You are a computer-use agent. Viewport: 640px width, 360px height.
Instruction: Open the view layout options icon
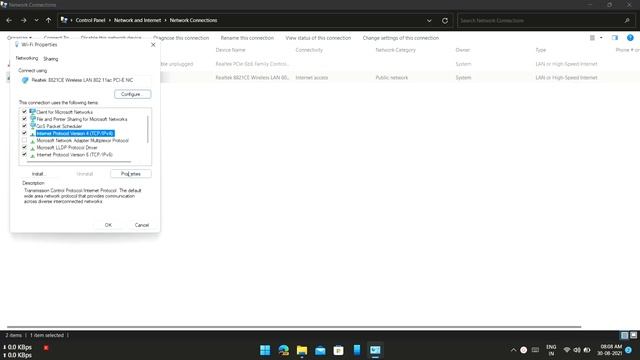pos(592,38)
